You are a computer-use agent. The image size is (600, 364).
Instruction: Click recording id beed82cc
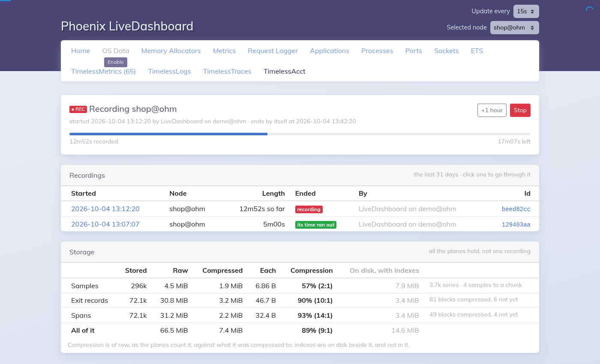pyautogui.click(x=516, y=209)
